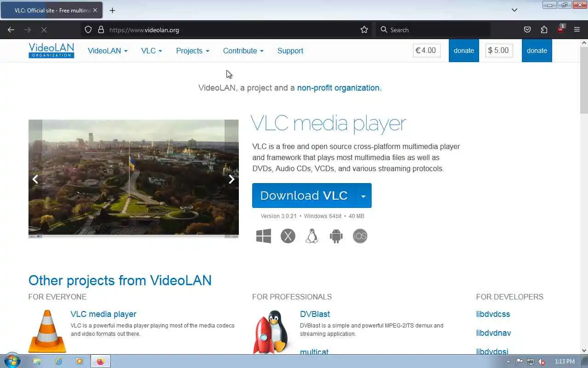Open the non-profit organization link
588x368 pixels.
(x=339, y=87)
